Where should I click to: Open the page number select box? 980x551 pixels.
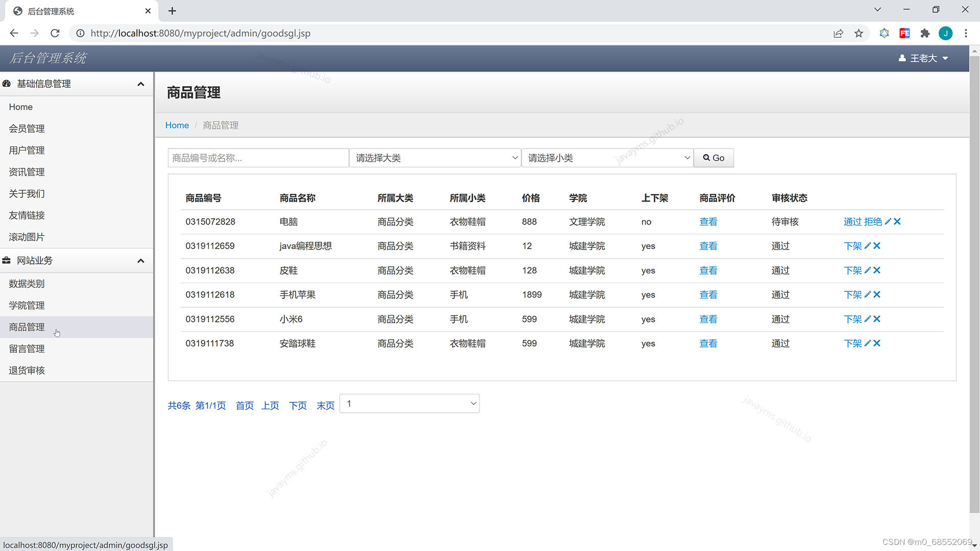[409, 404]
